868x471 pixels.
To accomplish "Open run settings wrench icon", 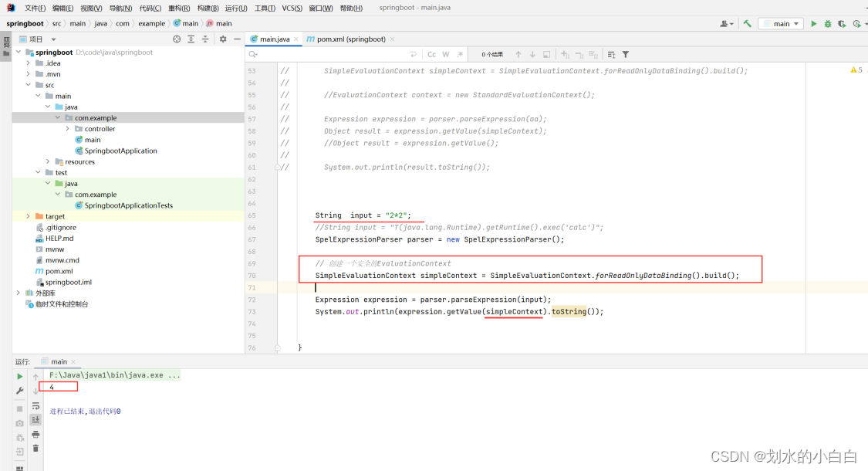I will point(20,391).
